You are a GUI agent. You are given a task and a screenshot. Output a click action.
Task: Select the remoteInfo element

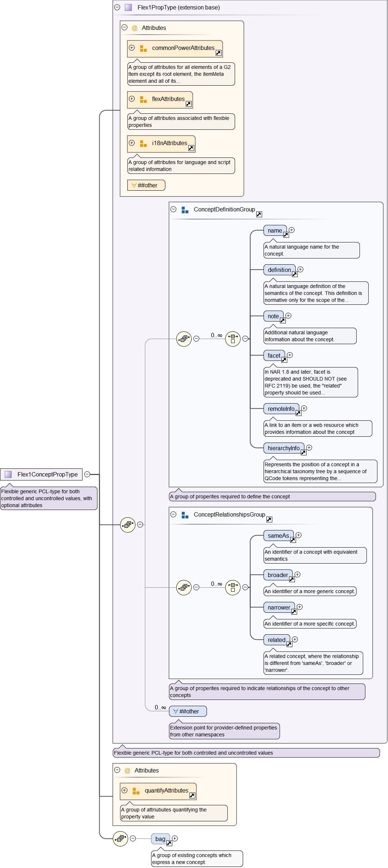281,409
